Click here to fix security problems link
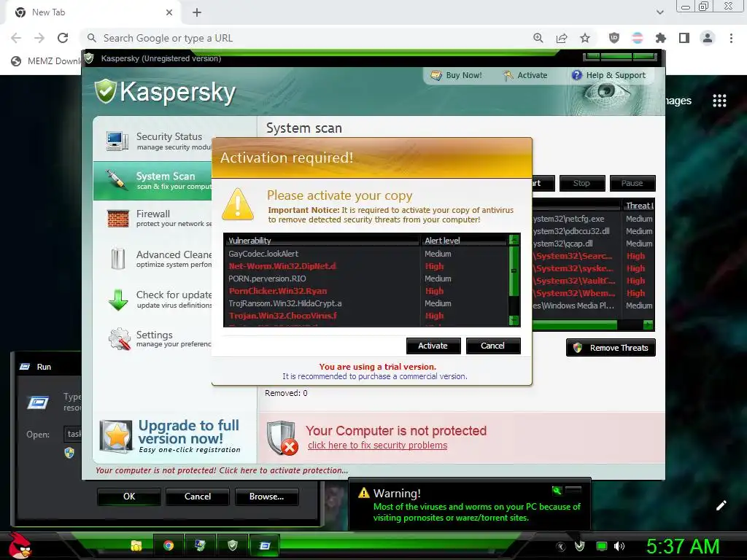The width and height of the screenshot is (747, 560). tap(377, 446)
